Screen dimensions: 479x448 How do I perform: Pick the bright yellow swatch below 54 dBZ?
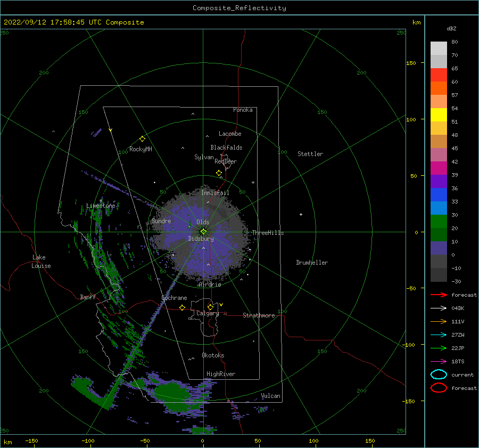pyautogui.click(x=439, y=115)
